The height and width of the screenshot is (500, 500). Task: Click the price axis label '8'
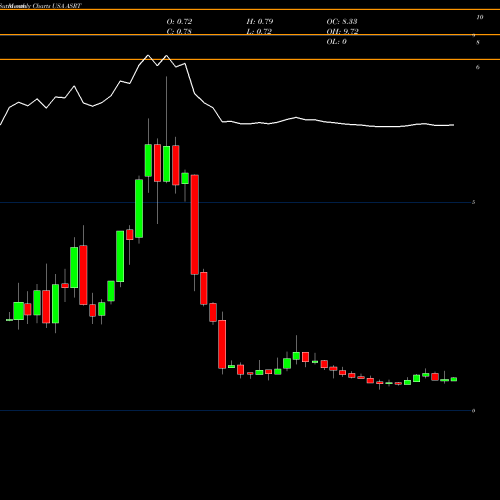[478, 43]
